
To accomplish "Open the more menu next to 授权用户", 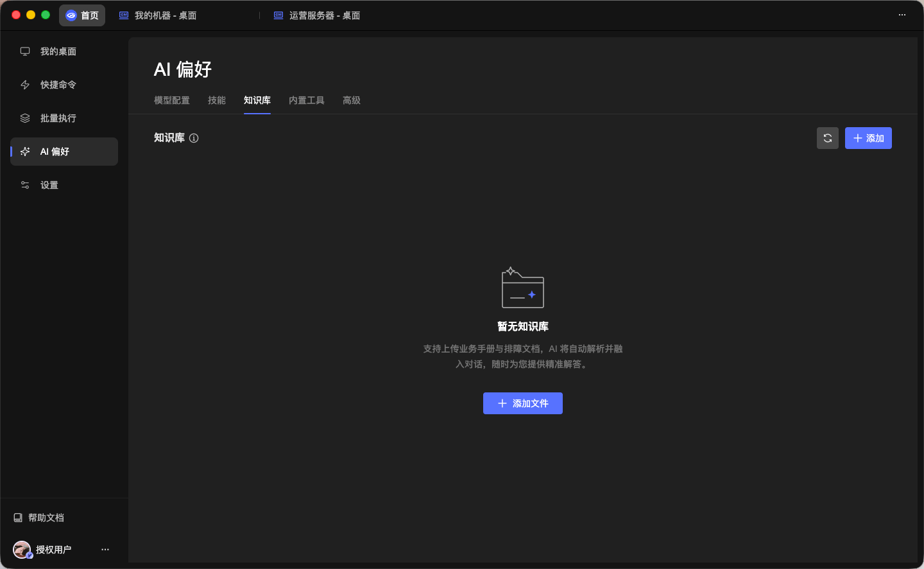I will [x=105, y=550].
